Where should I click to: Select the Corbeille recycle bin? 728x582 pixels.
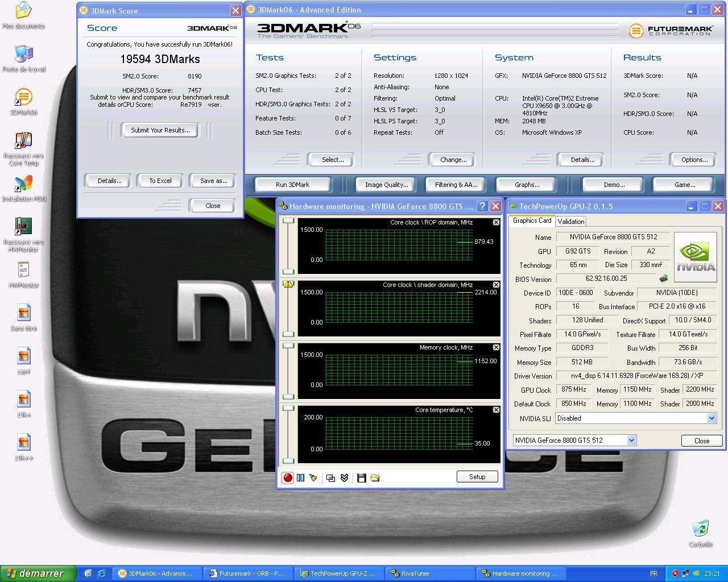coord(701,533)
